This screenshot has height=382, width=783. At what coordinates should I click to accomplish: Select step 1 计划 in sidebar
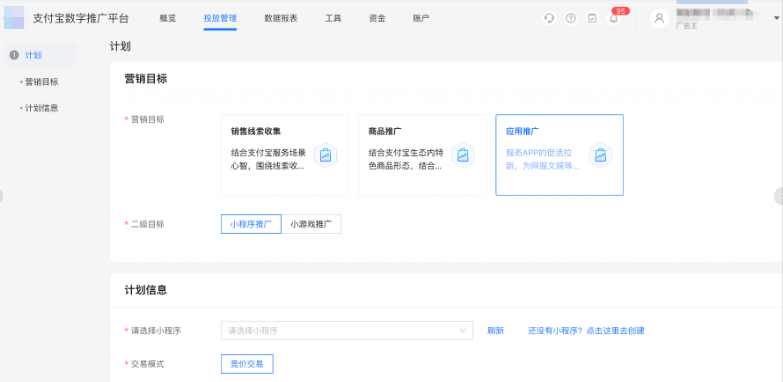40,55
